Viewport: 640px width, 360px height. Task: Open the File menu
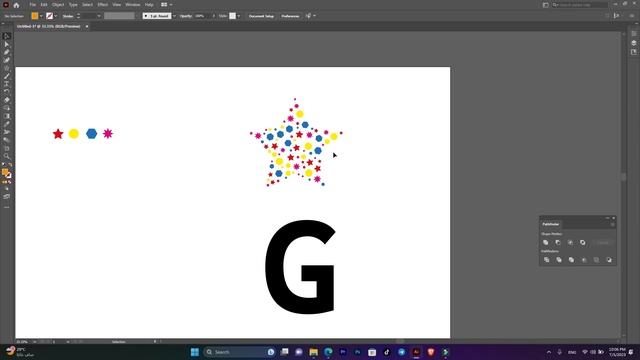(33, 4)
